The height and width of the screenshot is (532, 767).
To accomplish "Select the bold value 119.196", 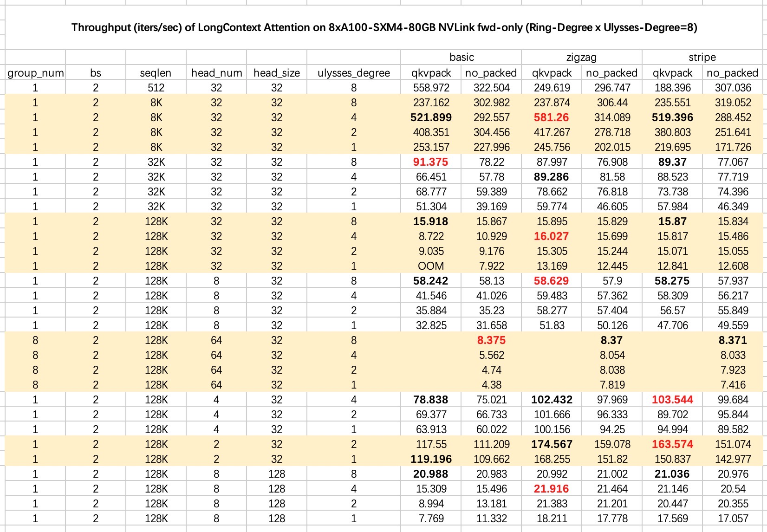I will [x=431, y=459].
